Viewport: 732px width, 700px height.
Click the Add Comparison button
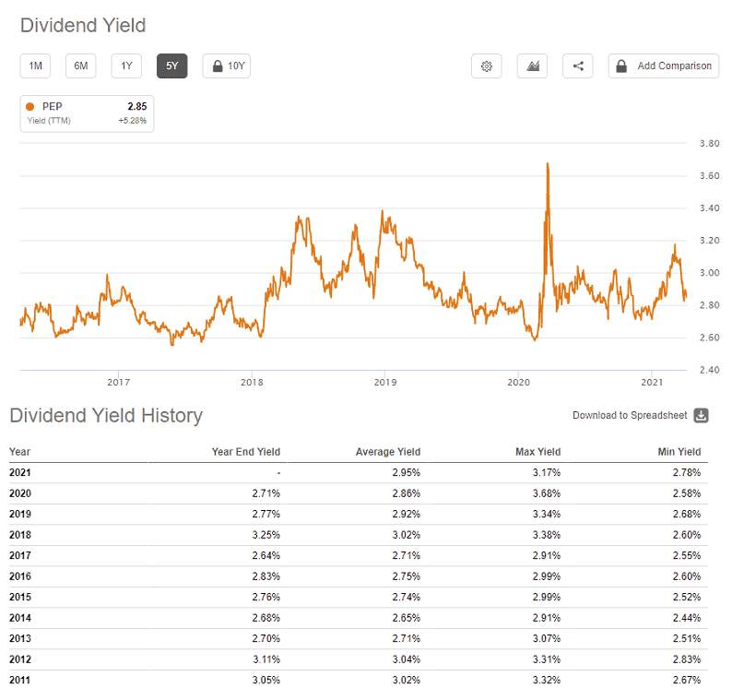(x=664, y=65)
